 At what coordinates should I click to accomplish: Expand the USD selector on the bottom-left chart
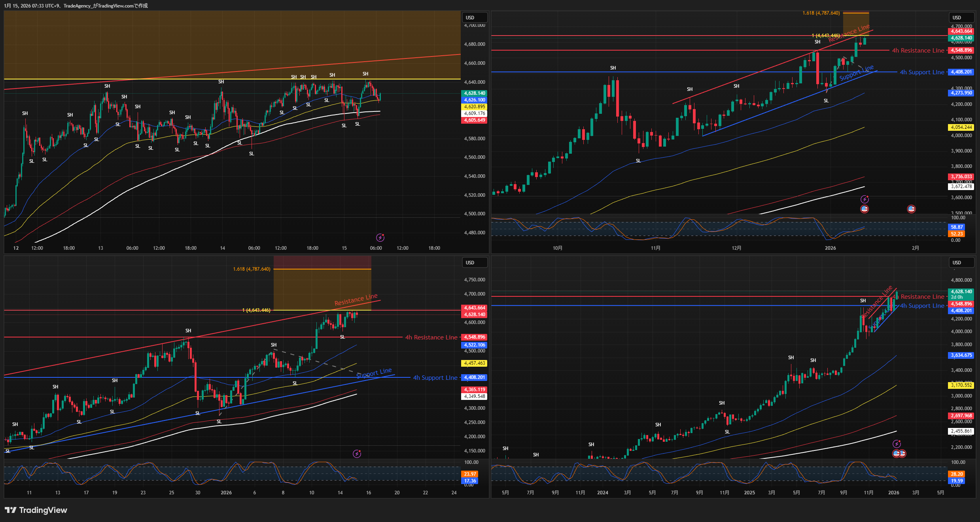coord(474,262)
